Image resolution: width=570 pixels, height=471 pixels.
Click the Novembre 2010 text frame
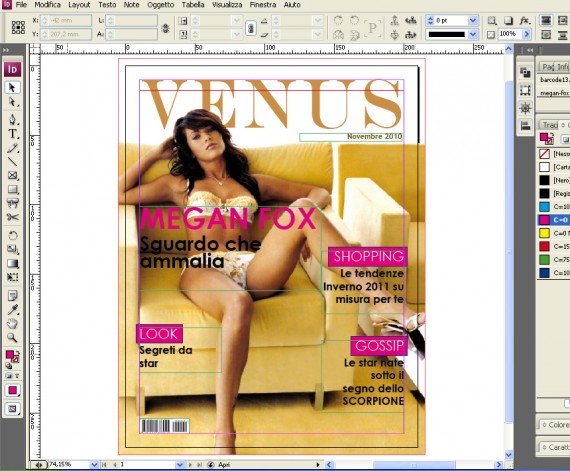[351, 137]
